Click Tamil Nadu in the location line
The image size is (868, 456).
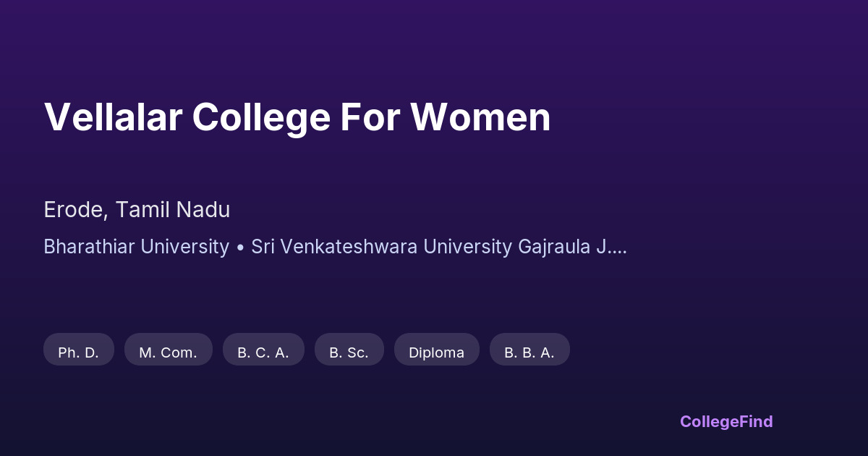(x=173, y=210)
